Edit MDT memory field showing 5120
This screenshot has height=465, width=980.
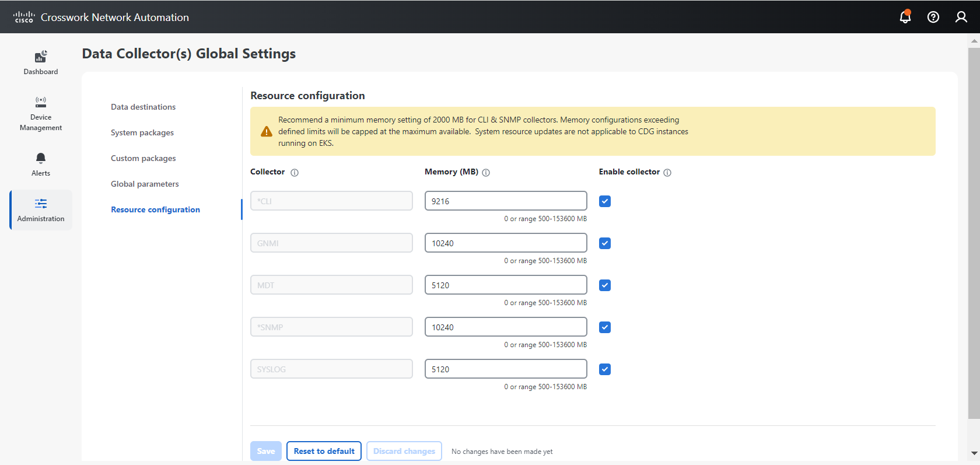(x=506, y=285)
